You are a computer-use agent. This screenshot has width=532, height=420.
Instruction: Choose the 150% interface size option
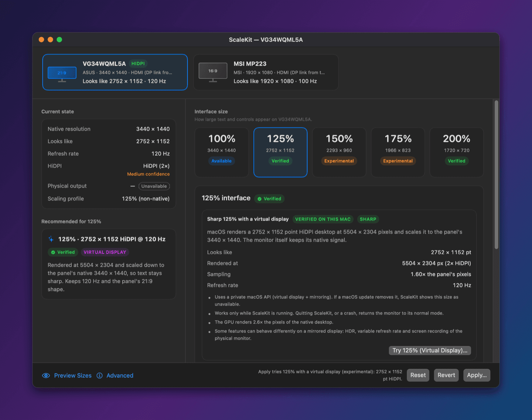pyautogui.click(x=339, y=152)
